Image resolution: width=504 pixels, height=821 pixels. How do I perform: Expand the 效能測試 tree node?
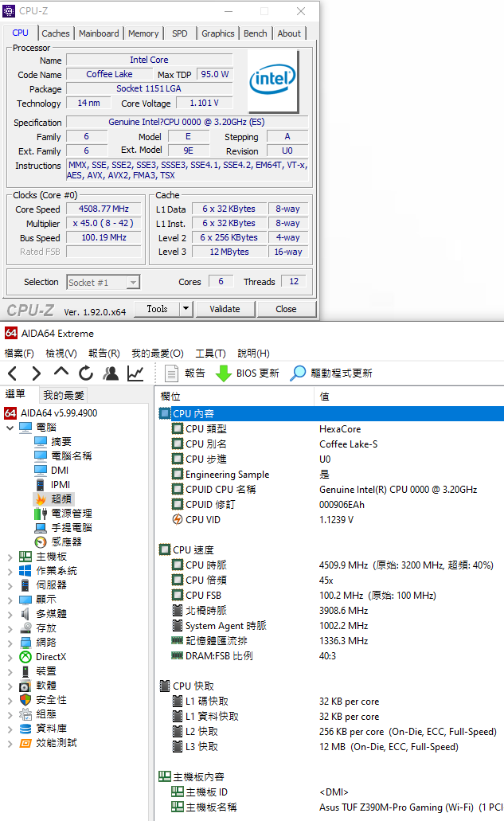[x=10, y=744]
